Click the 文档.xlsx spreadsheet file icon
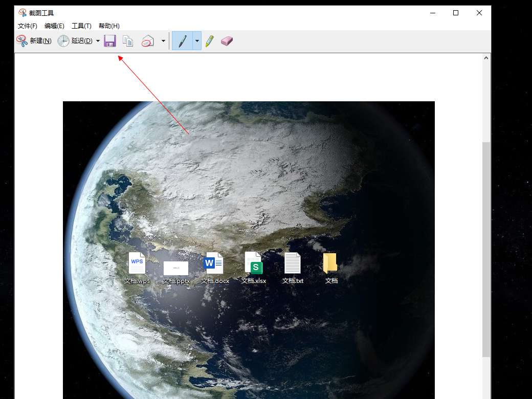 [x=254, y=263]
